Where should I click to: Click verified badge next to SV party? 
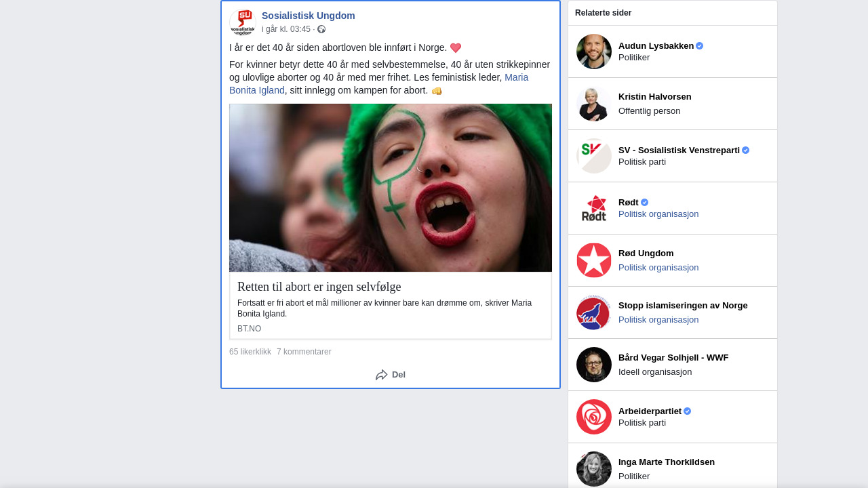pos(746,150)
